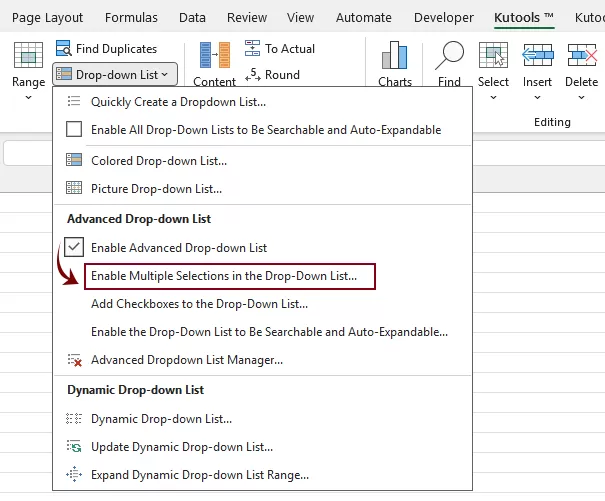The height and width of the screenshot is (501, 605).
Task: Click the Drop-down List button icon
Action: pos(64,74)
